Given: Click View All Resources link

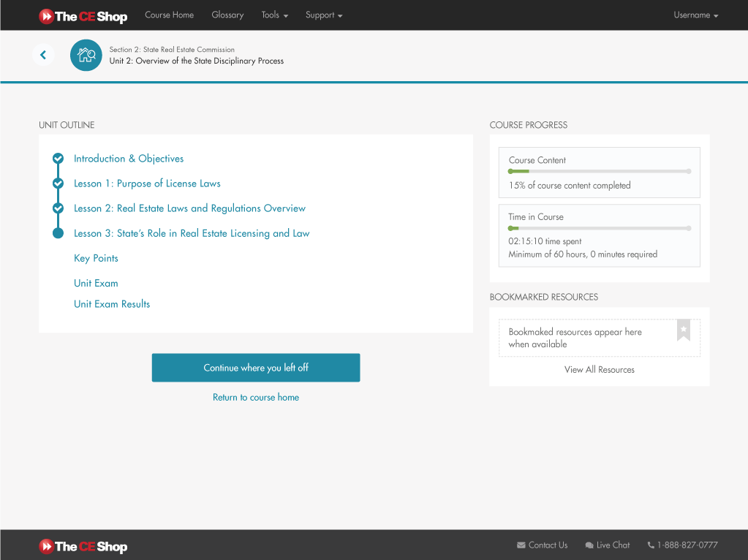Looking at the screenshot, I should pyautogui.click(x=599, y=370).
